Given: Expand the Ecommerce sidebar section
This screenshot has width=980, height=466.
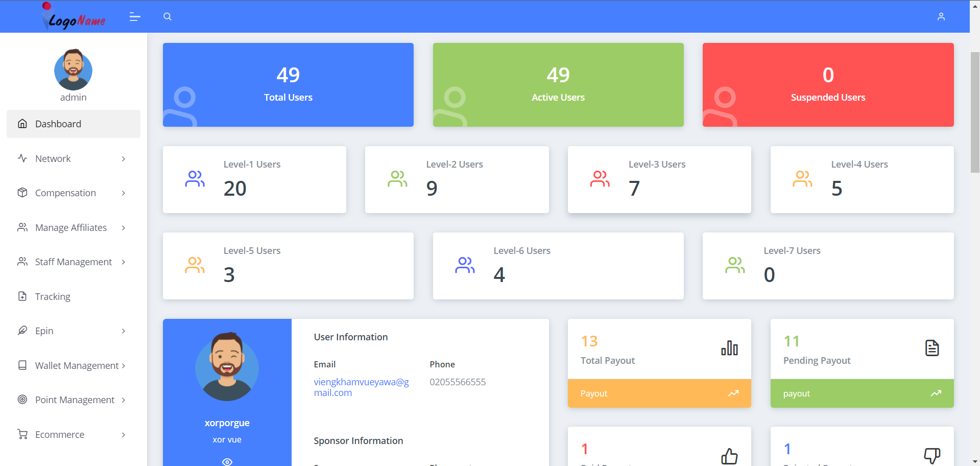Looking at the screenshot, I should pos(59,434).
